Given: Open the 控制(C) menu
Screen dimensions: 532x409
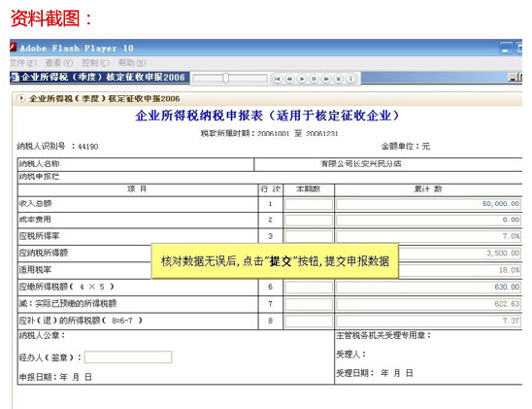Looking at the screenshot, I should (x=95, y=63).
